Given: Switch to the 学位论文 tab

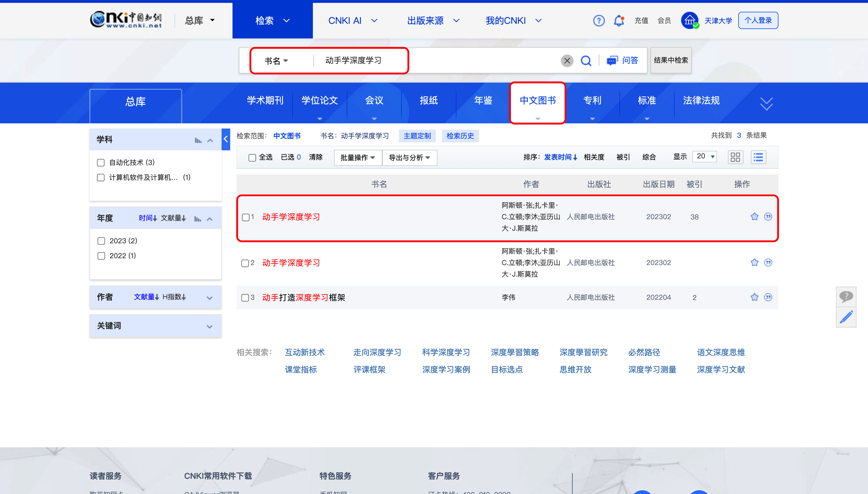Looking at the screenshot, I should tap(319, 100).
